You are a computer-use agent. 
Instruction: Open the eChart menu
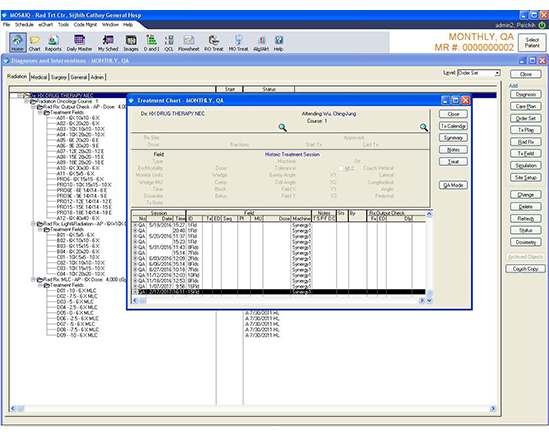tap(46, 25)
